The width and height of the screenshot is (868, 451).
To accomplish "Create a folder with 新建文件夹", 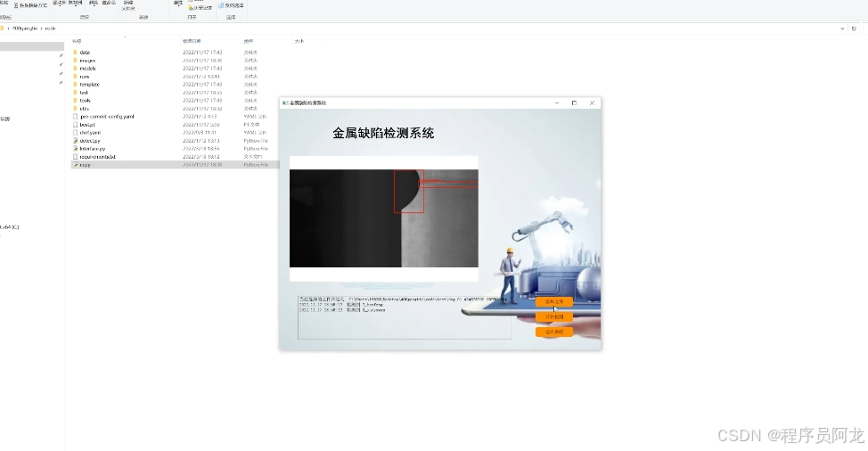I will [128, 5].
